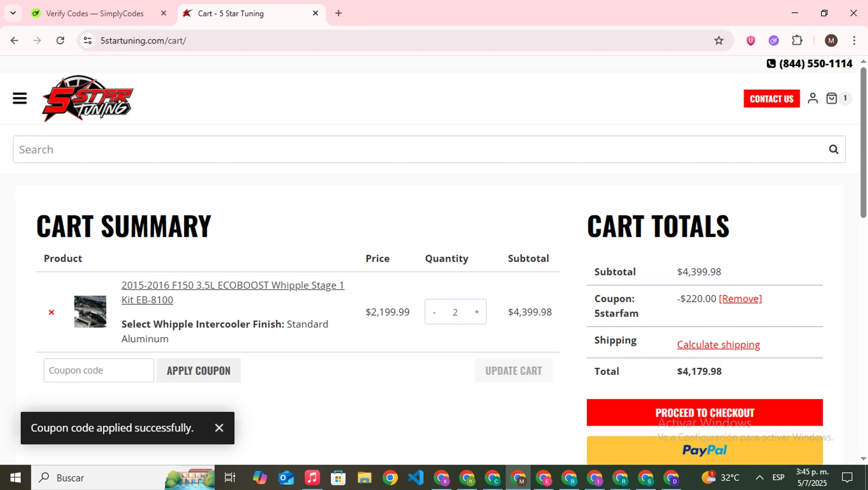The height and width of the screenshot is (490, 868).
Task: Expand the tab search dropdown arrow
Action: (x=13, y=13)
